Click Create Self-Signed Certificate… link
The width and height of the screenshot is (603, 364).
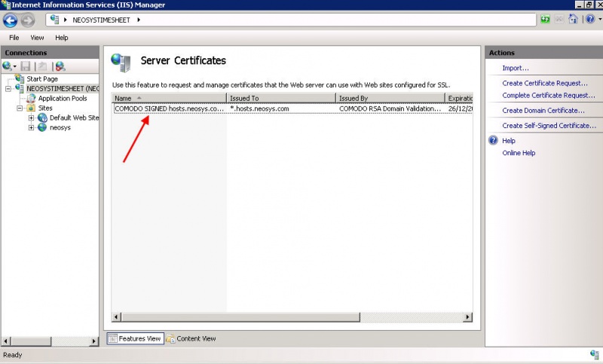549,126
